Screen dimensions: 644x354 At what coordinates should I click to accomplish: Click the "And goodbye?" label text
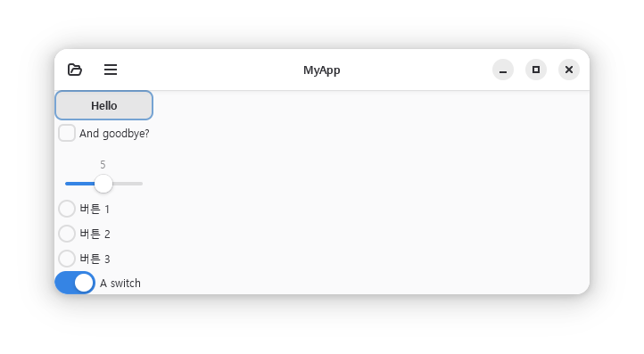pos(114,134)
